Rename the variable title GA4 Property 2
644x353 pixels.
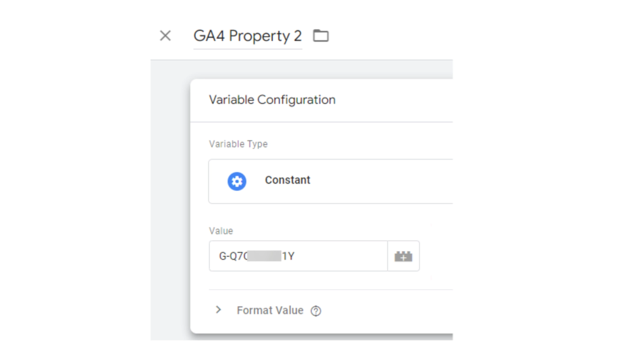(x=247, y=36)
